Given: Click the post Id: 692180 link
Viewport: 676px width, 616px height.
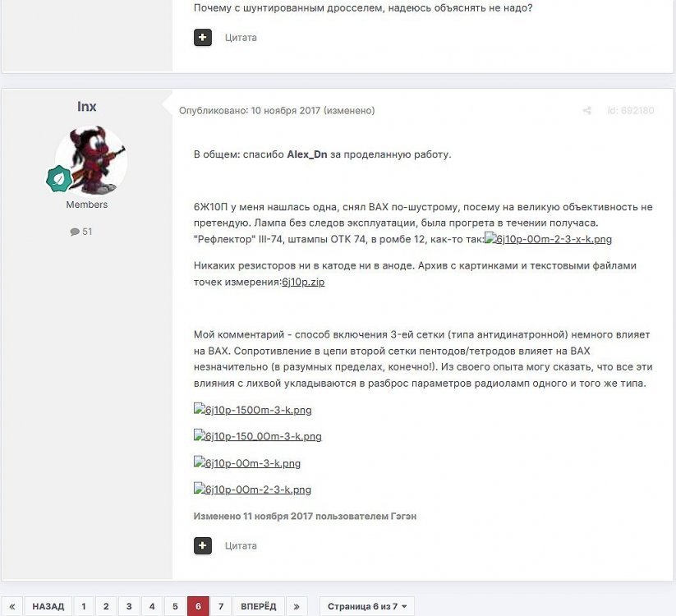Looking at the screenshot, I should coord(631,110).
